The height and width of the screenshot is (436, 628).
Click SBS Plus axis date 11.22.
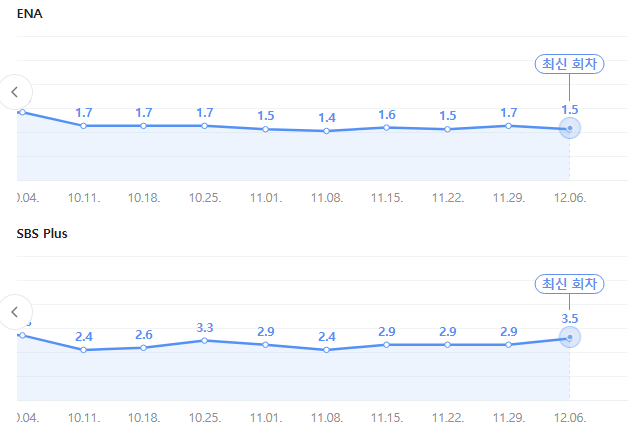tap(448, 418)
